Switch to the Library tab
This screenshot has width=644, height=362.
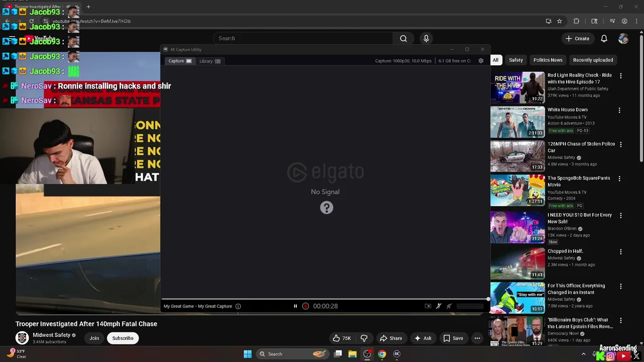210,61
